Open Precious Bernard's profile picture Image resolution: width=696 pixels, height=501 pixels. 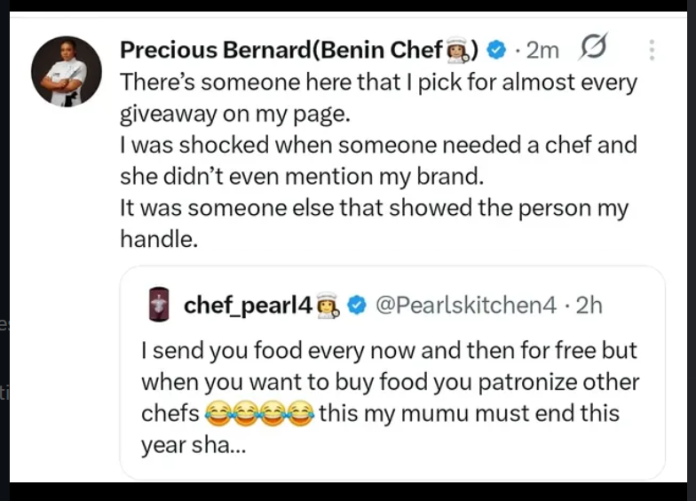pyautogui.click(x=66, y=71)
